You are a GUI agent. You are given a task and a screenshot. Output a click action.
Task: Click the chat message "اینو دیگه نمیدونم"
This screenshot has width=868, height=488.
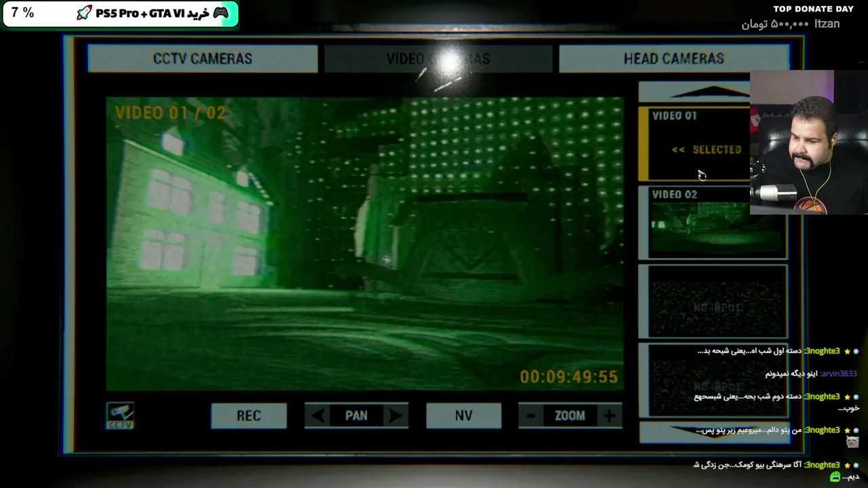791,373
